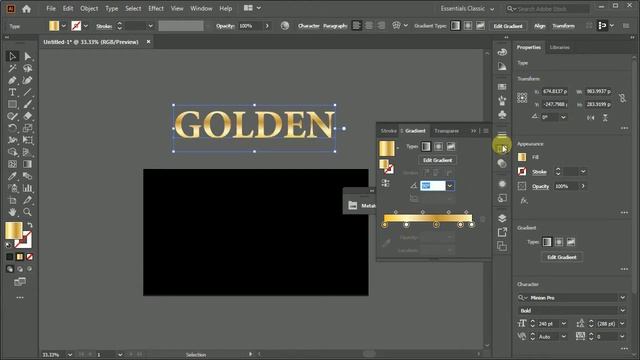640x360 pixels.
Task: Open Recolor Artwork from control bar
Action: pos(285,26)
